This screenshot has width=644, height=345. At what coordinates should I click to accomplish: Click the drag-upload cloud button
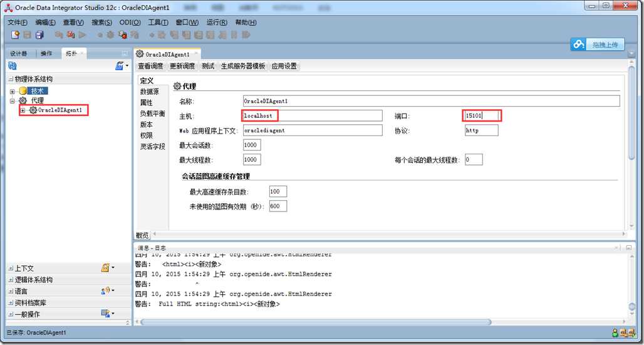point(598,45)
